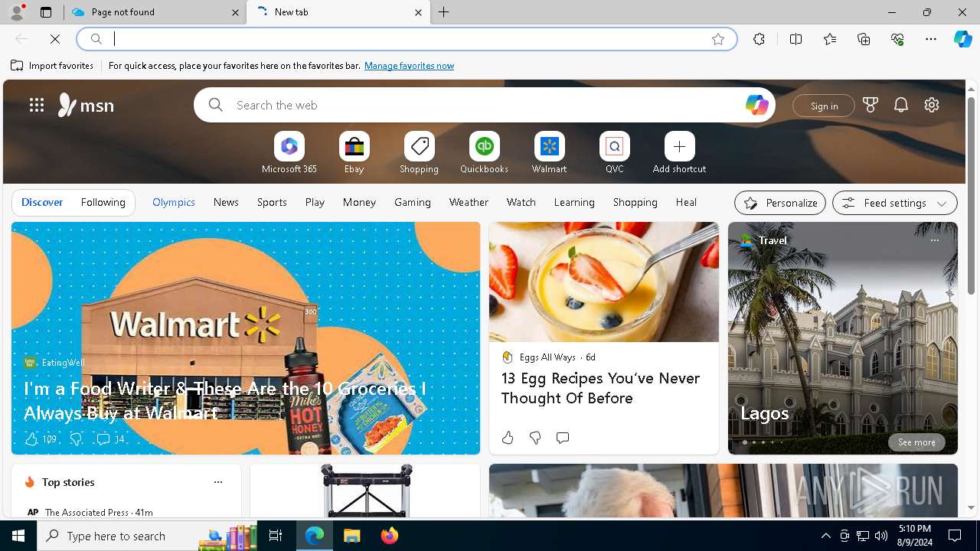Screen dimensions: 980x551
Task: Click Import favorites button
Action: [52, 66]
